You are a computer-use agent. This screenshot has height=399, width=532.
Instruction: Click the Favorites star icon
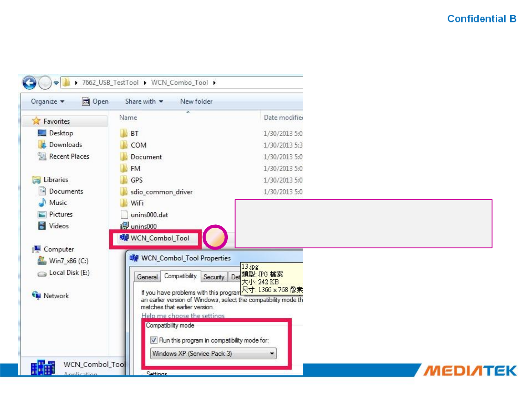point(36,121)
